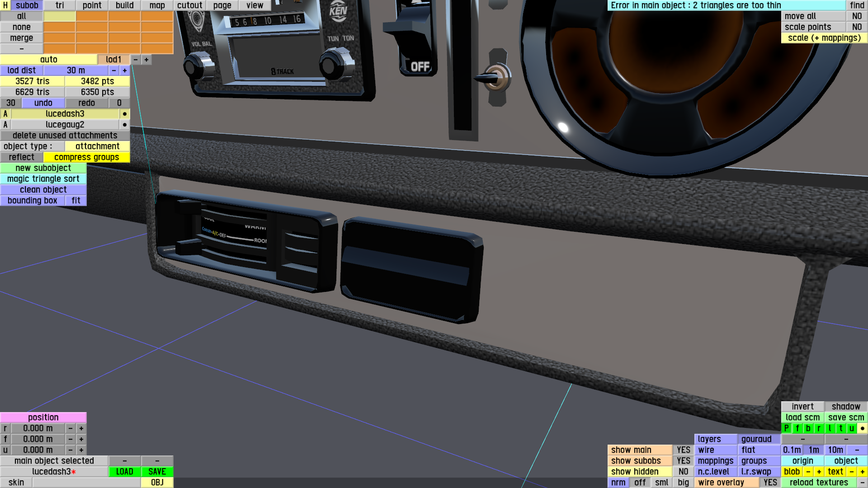Toggle wire overlay YES setting
The image size is (868, 488).
point(770,483)
